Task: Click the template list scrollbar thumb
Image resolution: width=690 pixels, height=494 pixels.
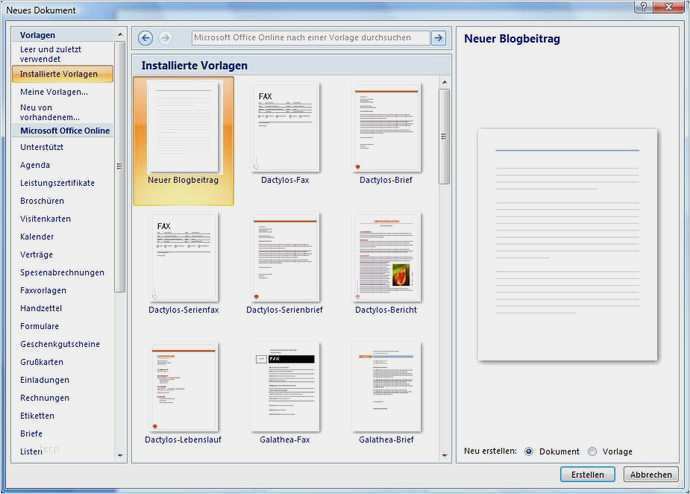Action: click(x=444, y=136)
